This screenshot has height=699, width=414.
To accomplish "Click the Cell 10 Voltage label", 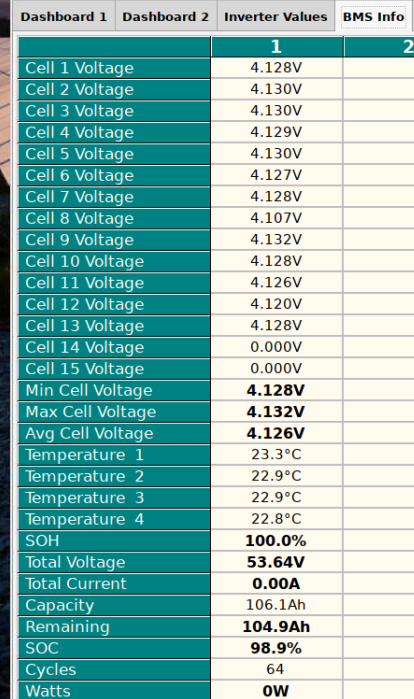I will (x=85, y=261).
